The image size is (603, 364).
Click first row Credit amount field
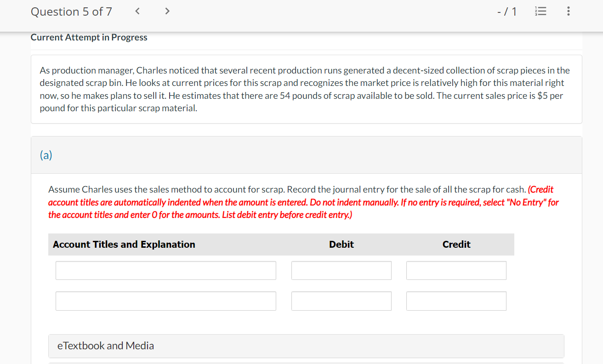pyautogui.click(x=456, y=270)
